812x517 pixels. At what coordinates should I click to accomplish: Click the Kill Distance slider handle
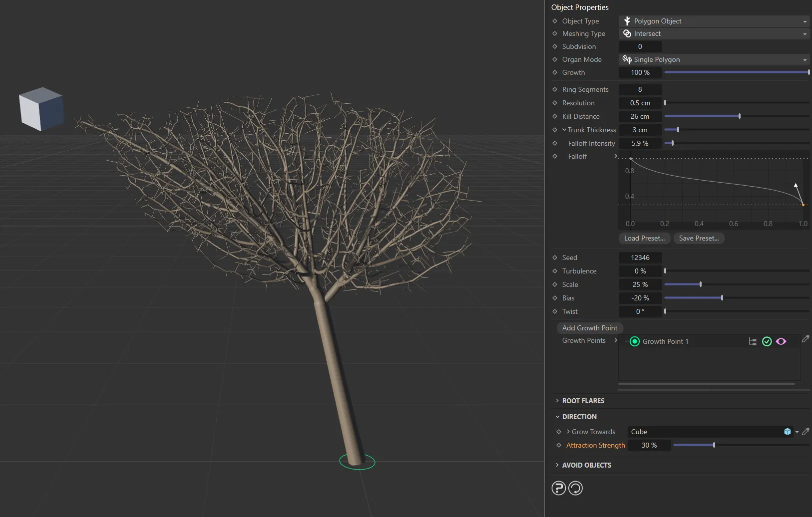tap(739, 116)
